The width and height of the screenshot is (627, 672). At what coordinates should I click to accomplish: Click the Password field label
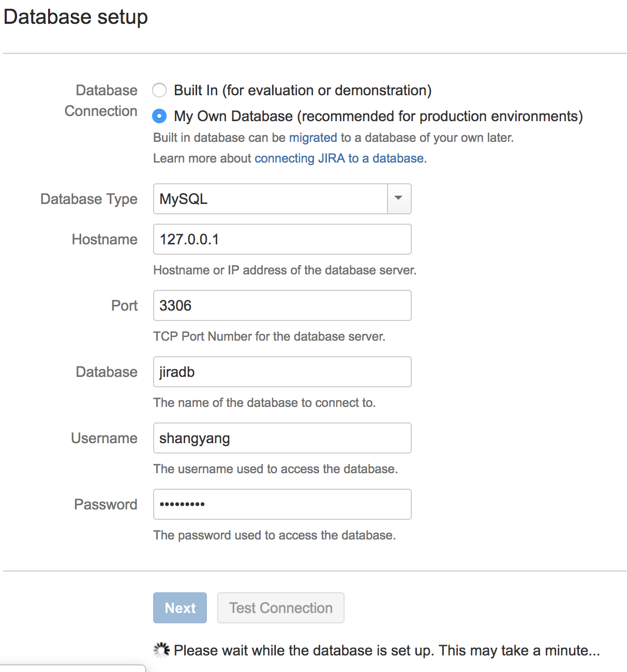click(106, 505)
